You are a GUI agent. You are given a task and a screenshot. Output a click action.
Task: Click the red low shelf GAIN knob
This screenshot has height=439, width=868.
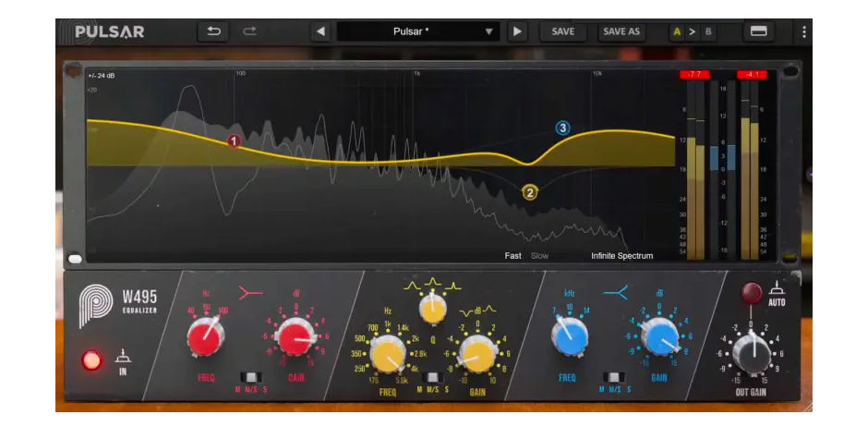coord(295,337)
